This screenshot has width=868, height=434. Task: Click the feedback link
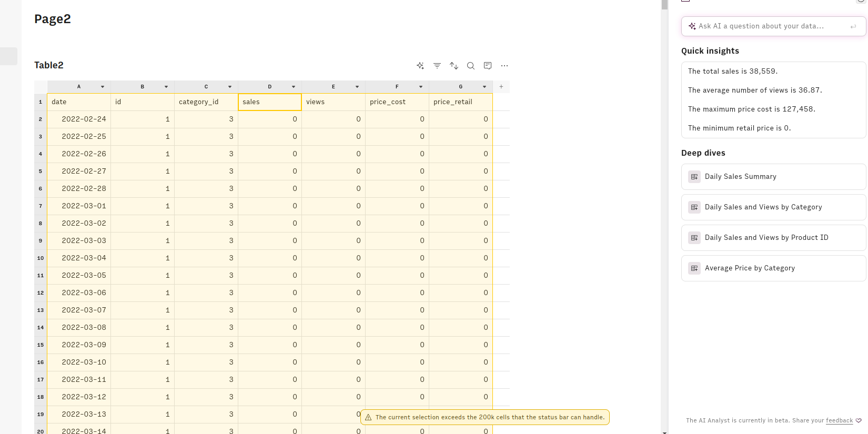tap(839, 420)
